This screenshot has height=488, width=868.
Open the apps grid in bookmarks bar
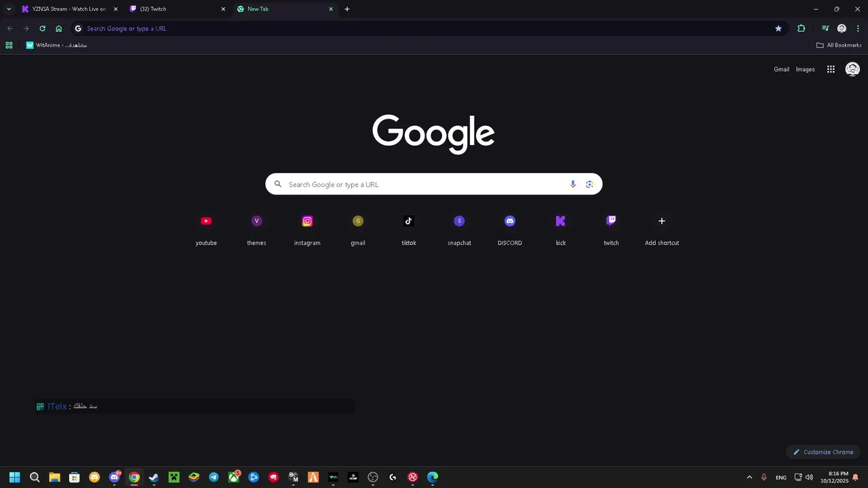(9, 45)
